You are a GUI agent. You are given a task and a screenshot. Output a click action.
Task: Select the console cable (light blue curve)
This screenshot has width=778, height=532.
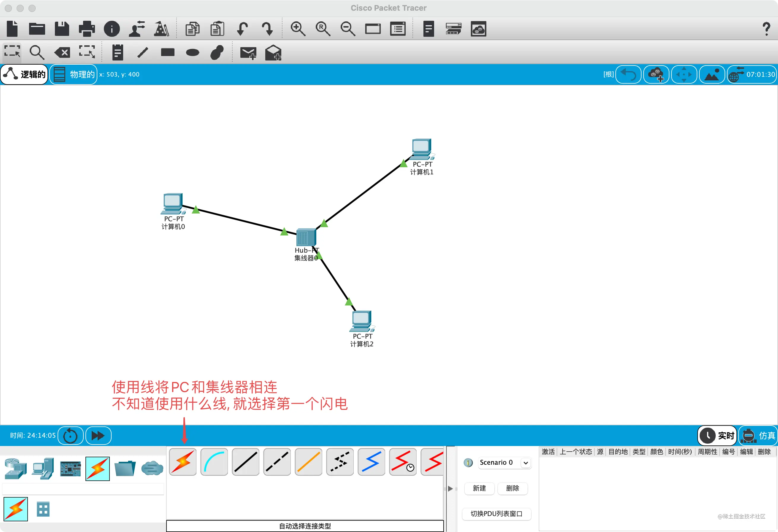pos(214,462)
